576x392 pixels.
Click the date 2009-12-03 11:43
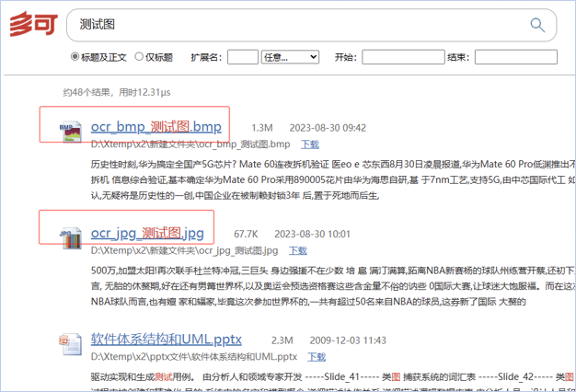[348, 340]
